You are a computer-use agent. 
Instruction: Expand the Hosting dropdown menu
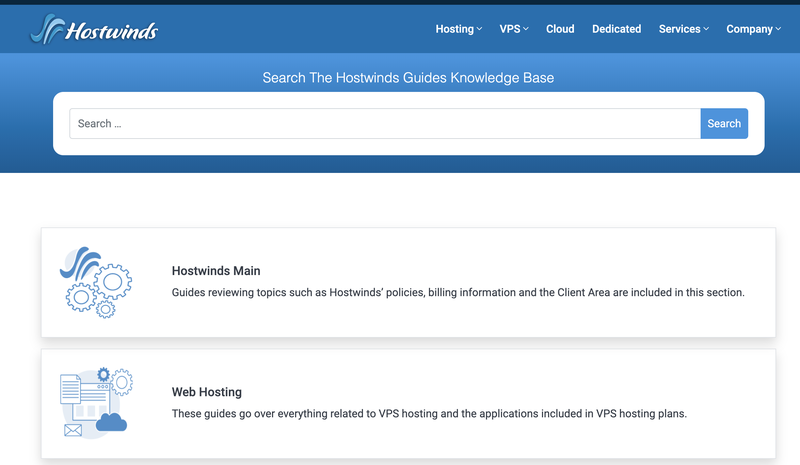click(459, 29)
